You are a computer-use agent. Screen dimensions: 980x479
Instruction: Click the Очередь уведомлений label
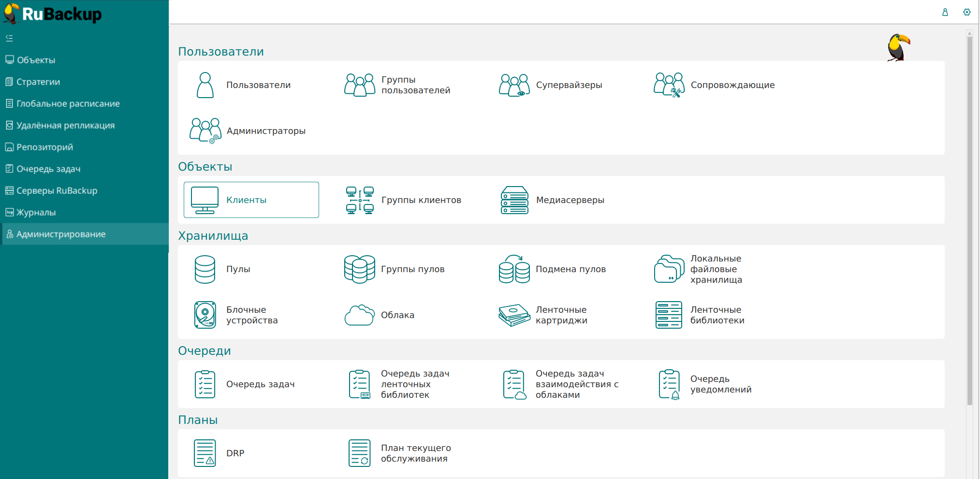click(x=720, y=384)
